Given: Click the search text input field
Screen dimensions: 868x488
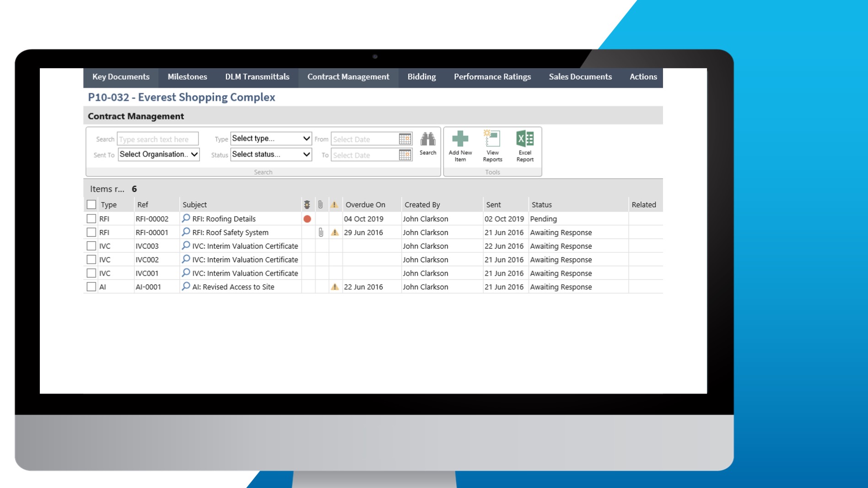Looking at the screenshot, I should 158,139.
